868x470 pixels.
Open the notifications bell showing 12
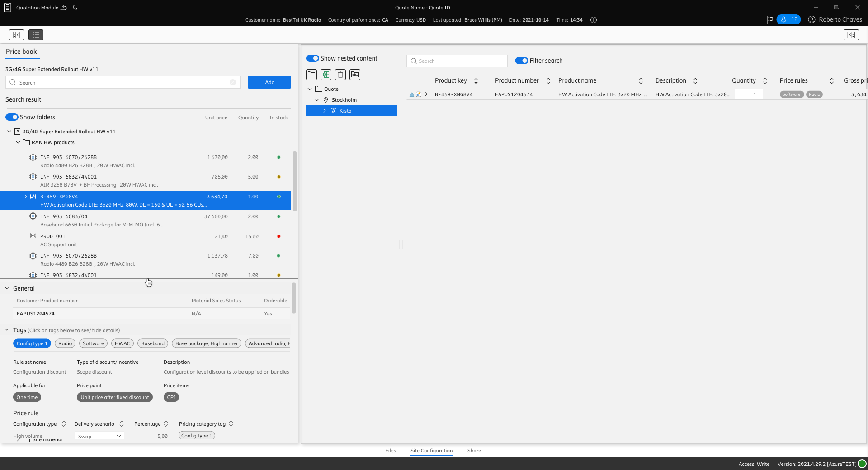click(788, 19)
